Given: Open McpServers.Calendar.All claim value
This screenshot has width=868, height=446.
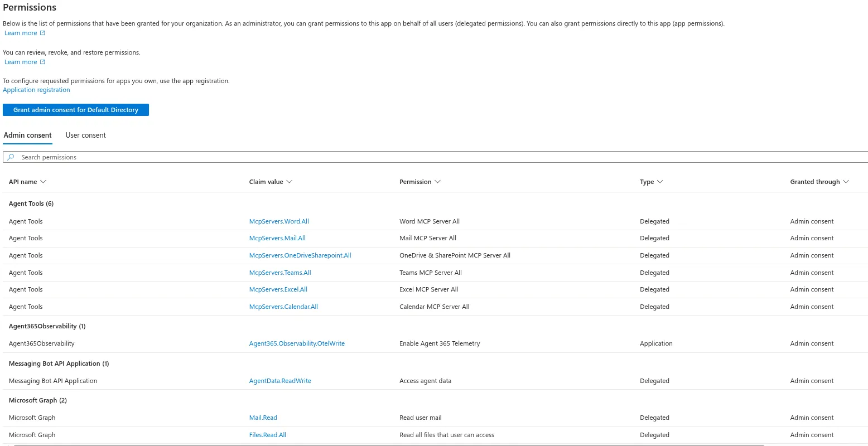Looking at the screenshot, I should (x=283, y=307).
